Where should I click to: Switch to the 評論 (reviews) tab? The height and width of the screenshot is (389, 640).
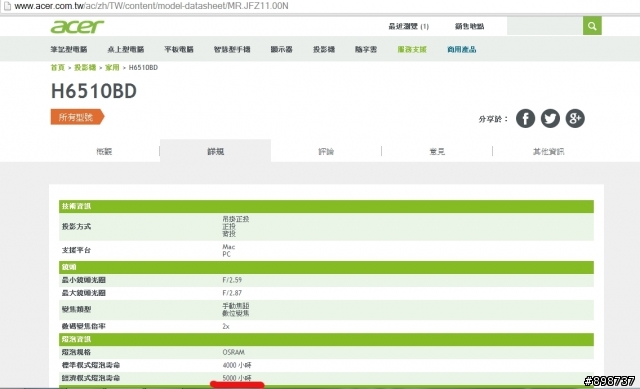326,151
